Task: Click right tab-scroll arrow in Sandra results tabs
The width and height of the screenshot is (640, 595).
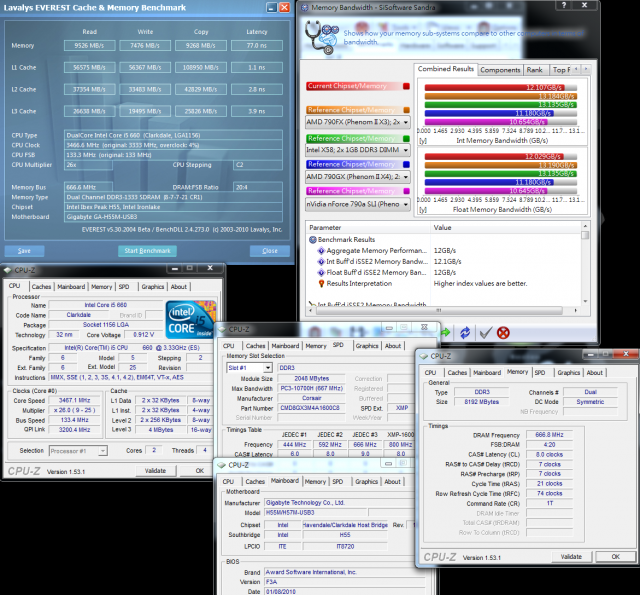Action: (586, 69)
